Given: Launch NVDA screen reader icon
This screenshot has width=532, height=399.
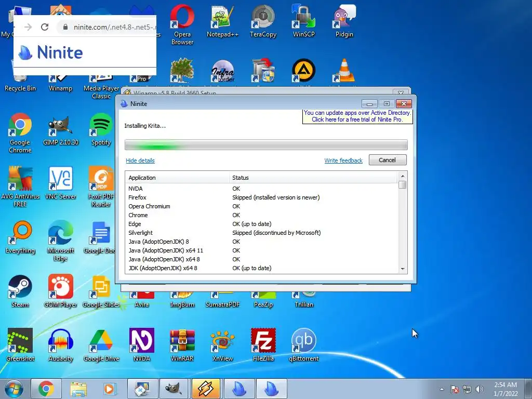Looking at the screenshot, I should click(x=141, y=345).
